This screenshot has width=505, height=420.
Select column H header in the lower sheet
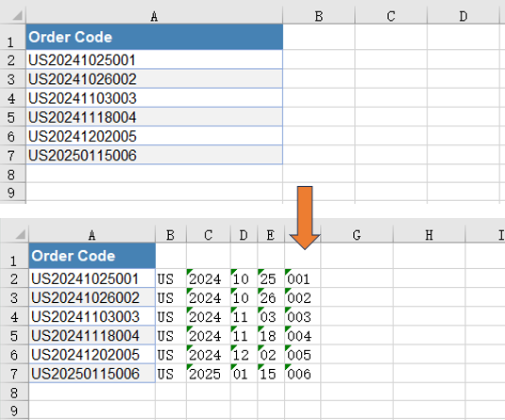(429, 235)
